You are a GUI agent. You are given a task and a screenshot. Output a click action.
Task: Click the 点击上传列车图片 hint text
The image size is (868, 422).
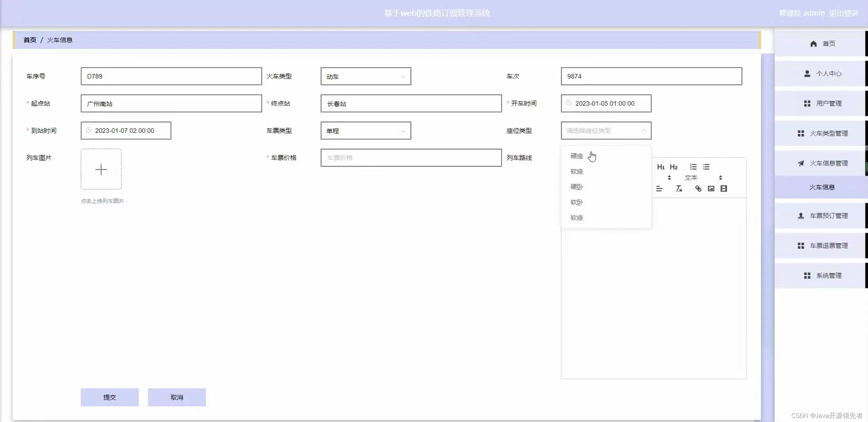pyautogui.click(x=102, y=201)
